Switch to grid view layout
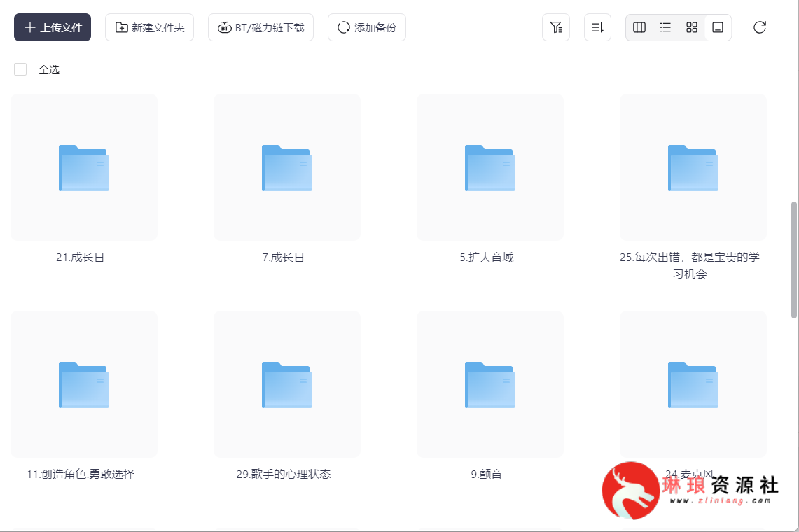 pyautogui.click(x=691, y=27)
